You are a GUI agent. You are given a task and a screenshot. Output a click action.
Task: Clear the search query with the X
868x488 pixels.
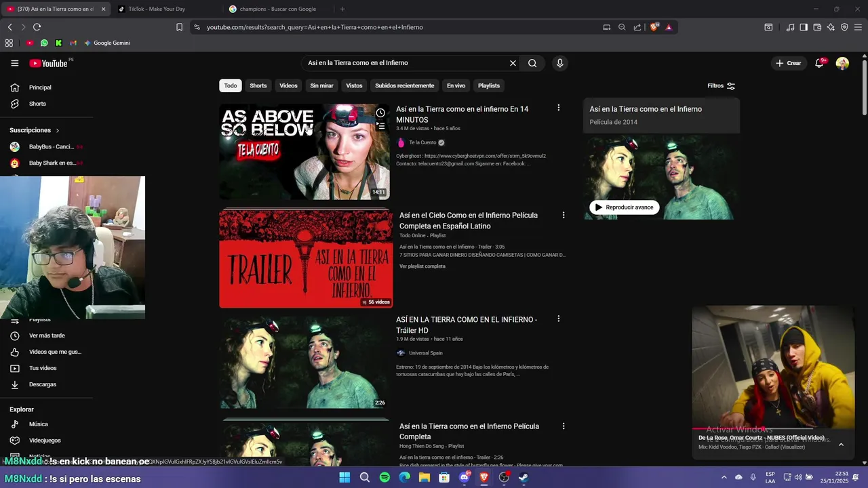pos(513,63)
